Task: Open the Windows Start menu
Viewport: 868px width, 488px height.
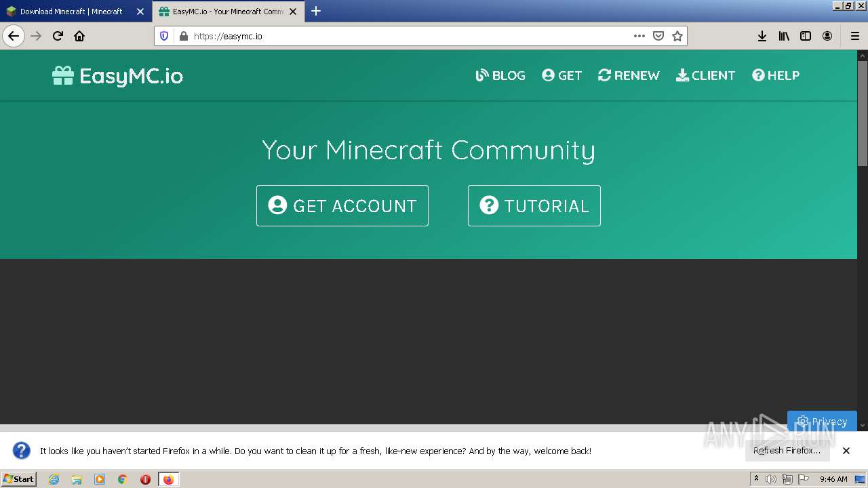Action: (x=18, y=479)
